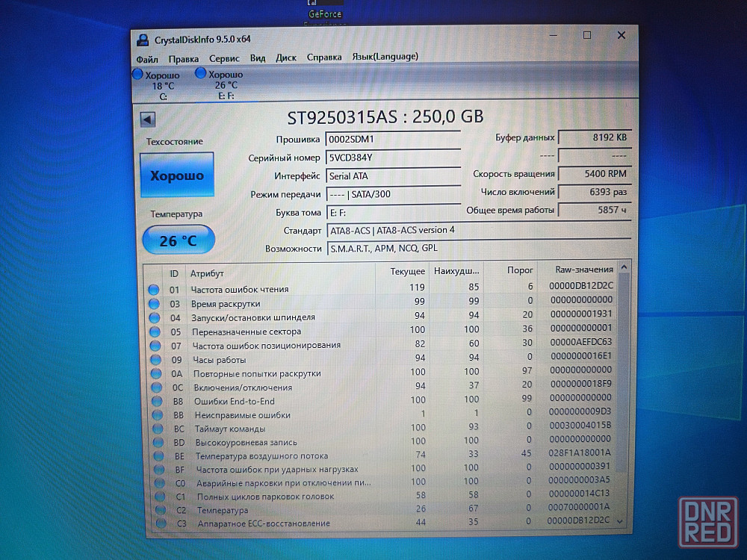Click status icon for Аварийные парковки

[x=161, y=483]
